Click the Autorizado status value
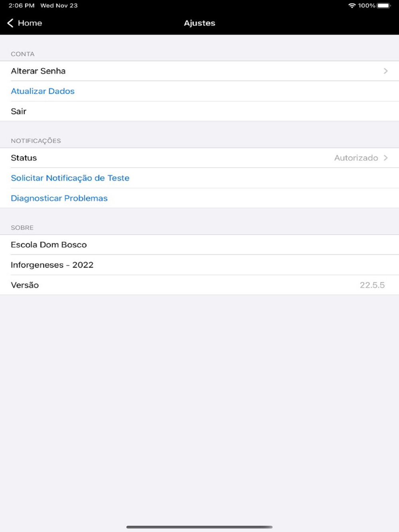Viewport: 399px width, 532px height. click(x=356, y=158)
